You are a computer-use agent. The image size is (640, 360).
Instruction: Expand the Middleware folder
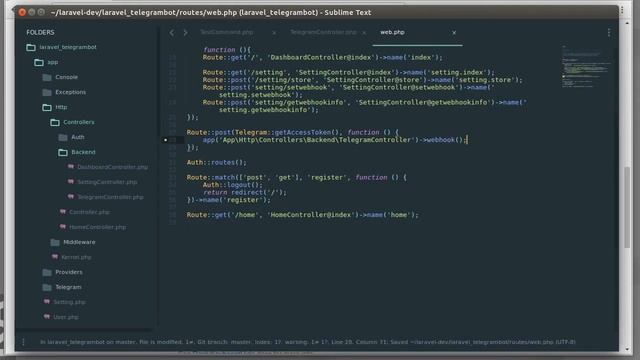(x=79, y=242)
